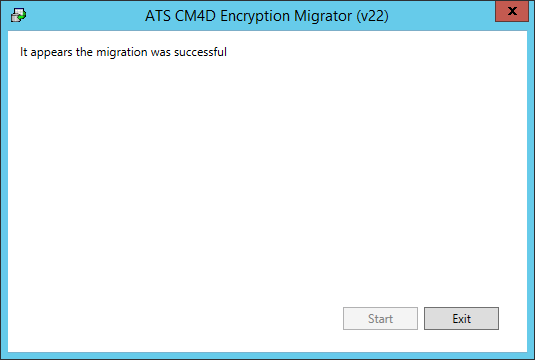
Task: Click the bottom blue window border
Action: [x=268, y=356]
